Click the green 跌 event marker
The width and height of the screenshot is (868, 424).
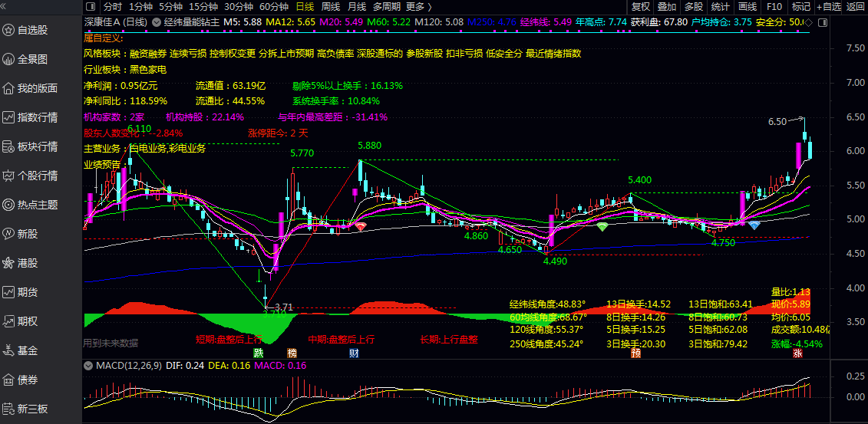pos(259,353)
